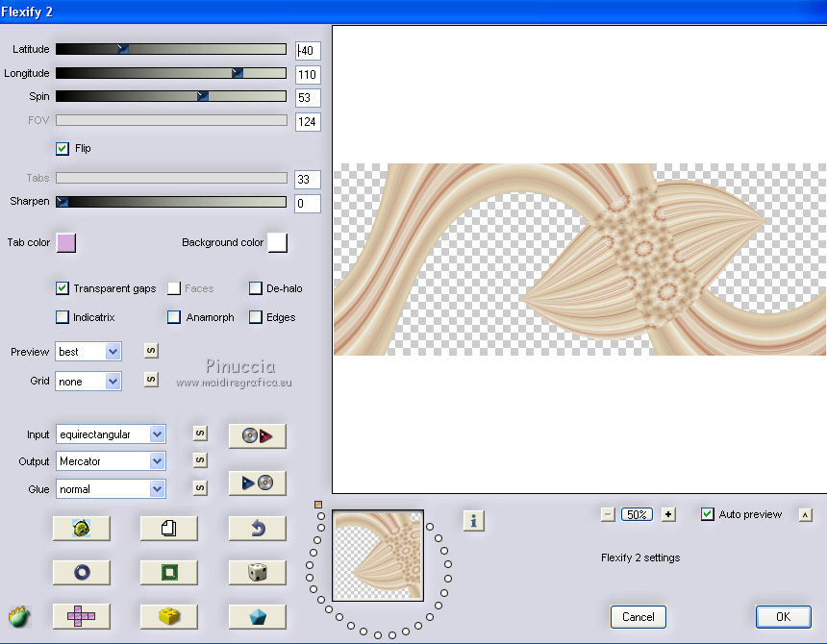
Task: Click the dice randomize button
Action: point(258,572)
